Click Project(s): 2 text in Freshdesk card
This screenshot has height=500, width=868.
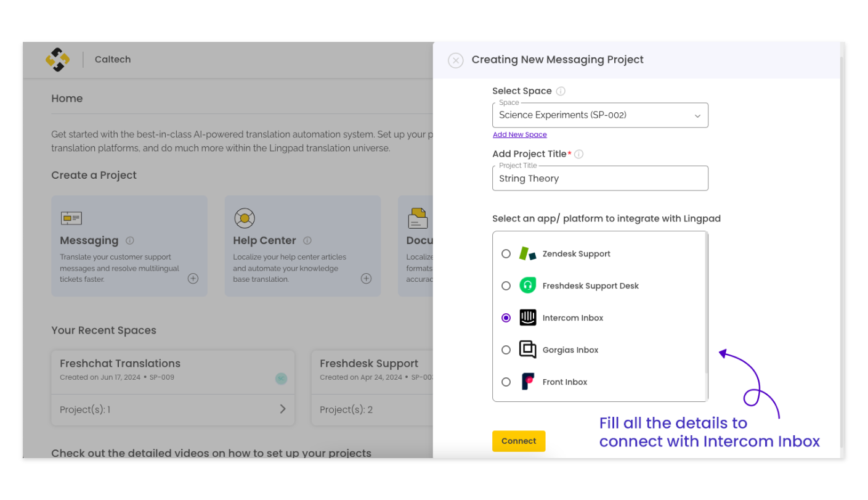pyautogui.click(x=346, y=410)
